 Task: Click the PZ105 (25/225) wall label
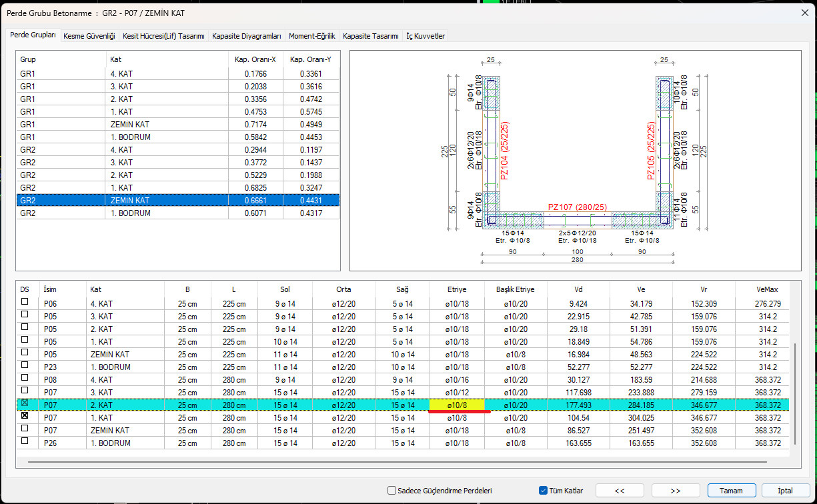tap(652, 151)
